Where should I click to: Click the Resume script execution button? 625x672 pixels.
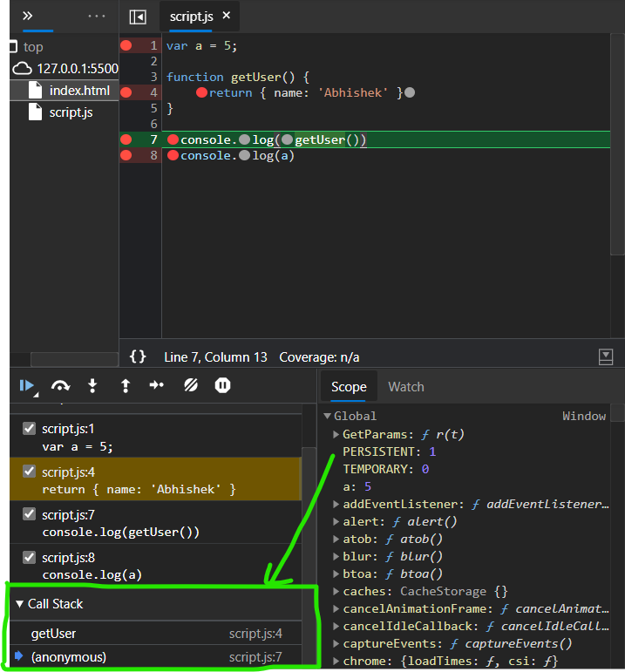(26, 386)
